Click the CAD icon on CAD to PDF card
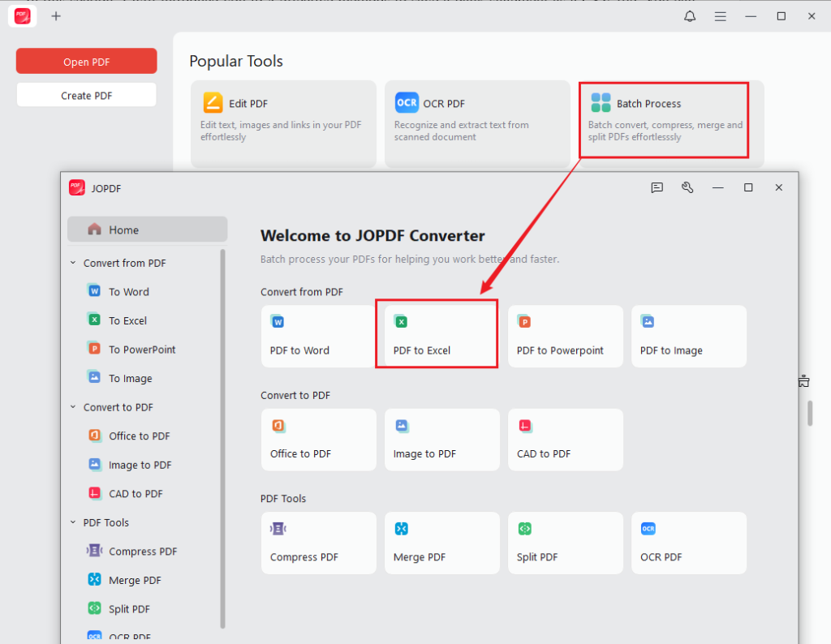Image resolution: width=831 pixels, height=644 pixels. coord(525,425)
